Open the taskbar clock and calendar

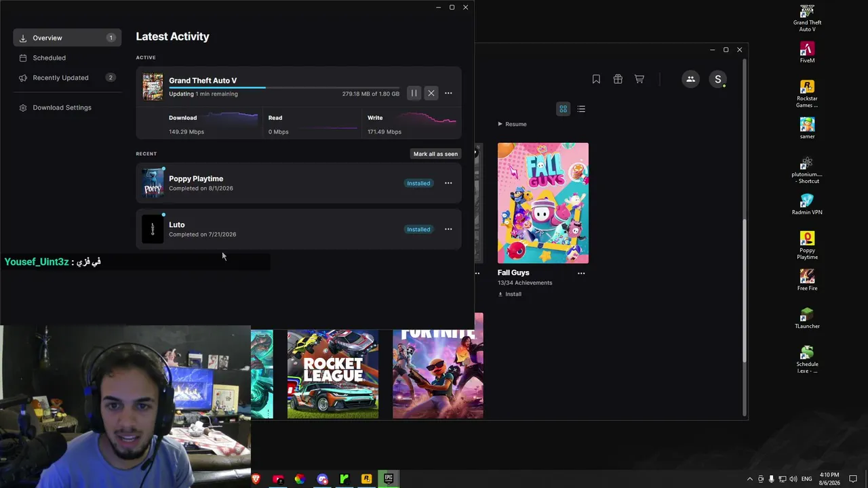click(829, 479)
